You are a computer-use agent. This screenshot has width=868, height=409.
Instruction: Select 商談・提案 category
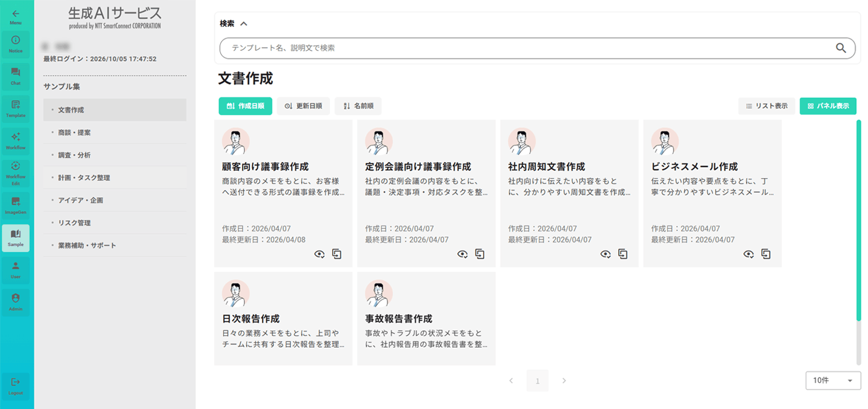(115, 132)
